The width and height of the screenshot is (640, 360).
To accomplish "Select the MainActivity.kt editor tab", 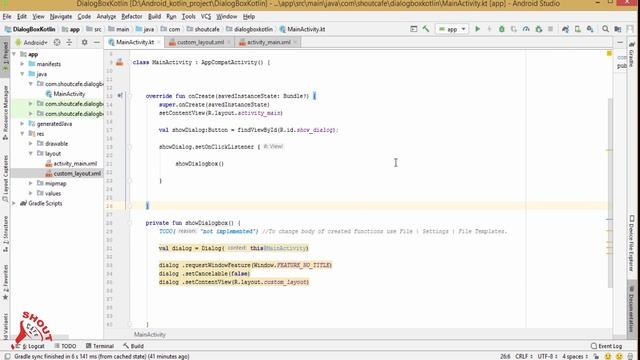I will pyautogui.click(x=134, y=42).
